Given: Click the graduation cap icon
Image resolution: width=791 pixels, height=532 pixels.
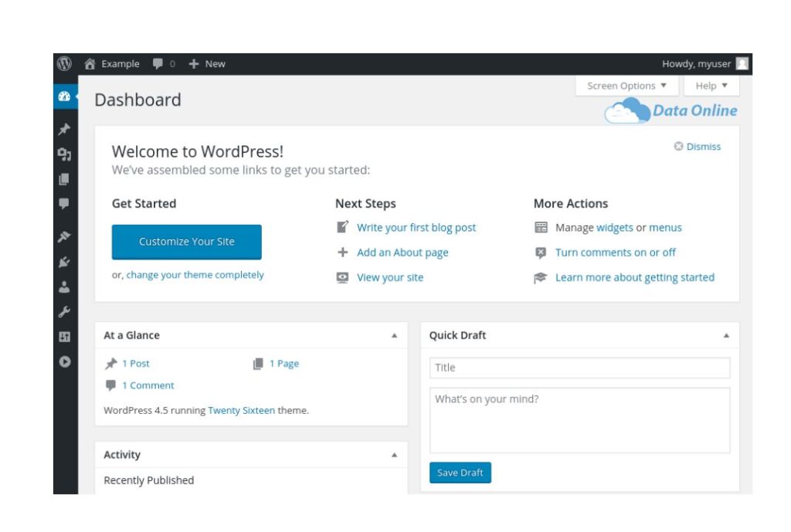Looking at the screenshot, I should [541, 277].
